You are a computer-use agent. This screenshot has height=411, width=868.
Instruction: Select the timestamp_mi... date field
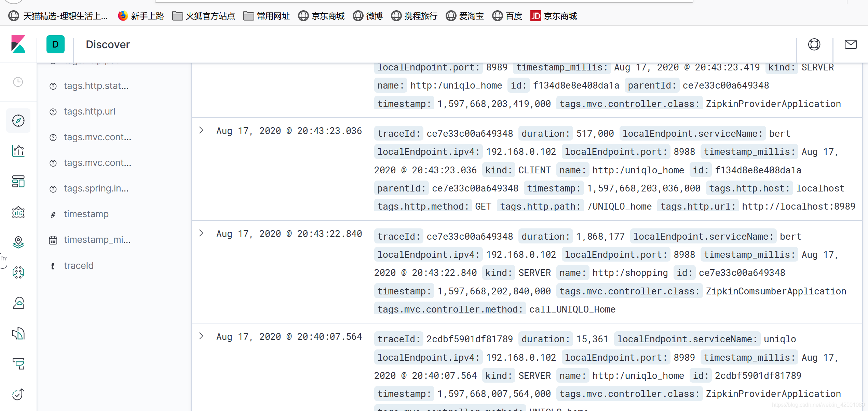(97, 240)
